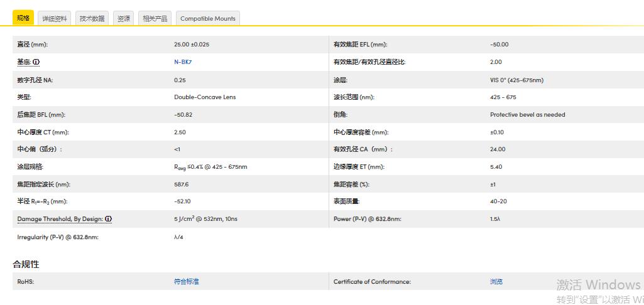Click the 直径 (mm): label
644x305 pixels.
[33, 45]
